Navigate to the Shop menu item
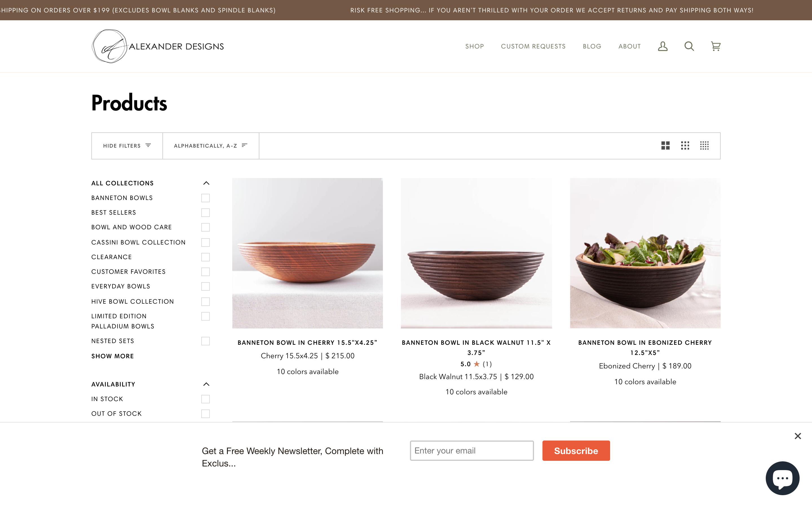812x507 pixels. point(474,46)
